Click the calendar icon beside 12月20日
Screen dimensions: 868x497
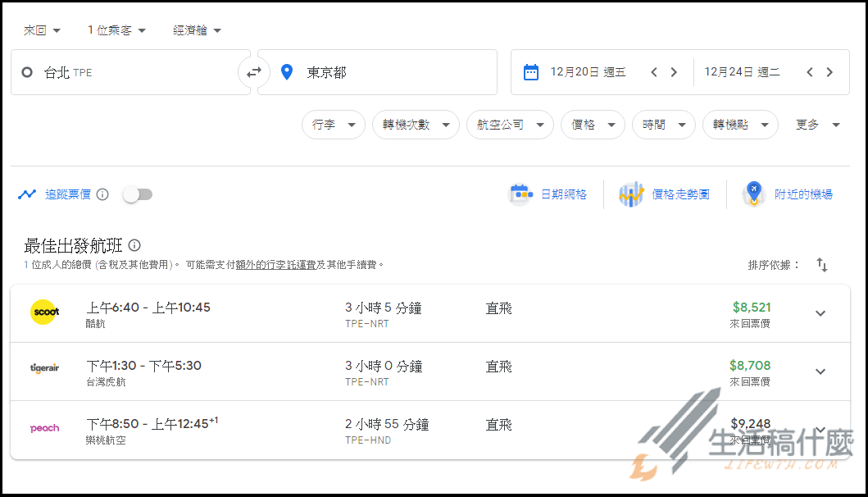531,72
